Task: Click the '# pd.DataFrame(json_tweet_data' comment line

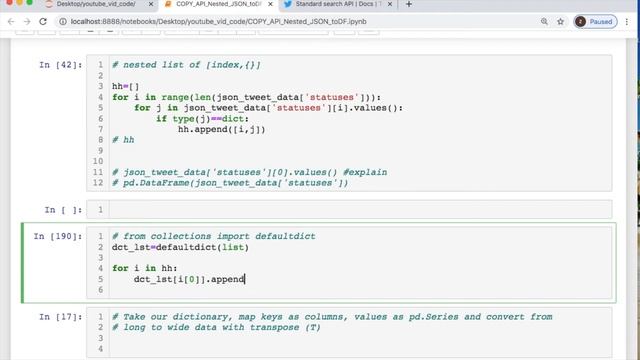Action: [x=230, y=183]
